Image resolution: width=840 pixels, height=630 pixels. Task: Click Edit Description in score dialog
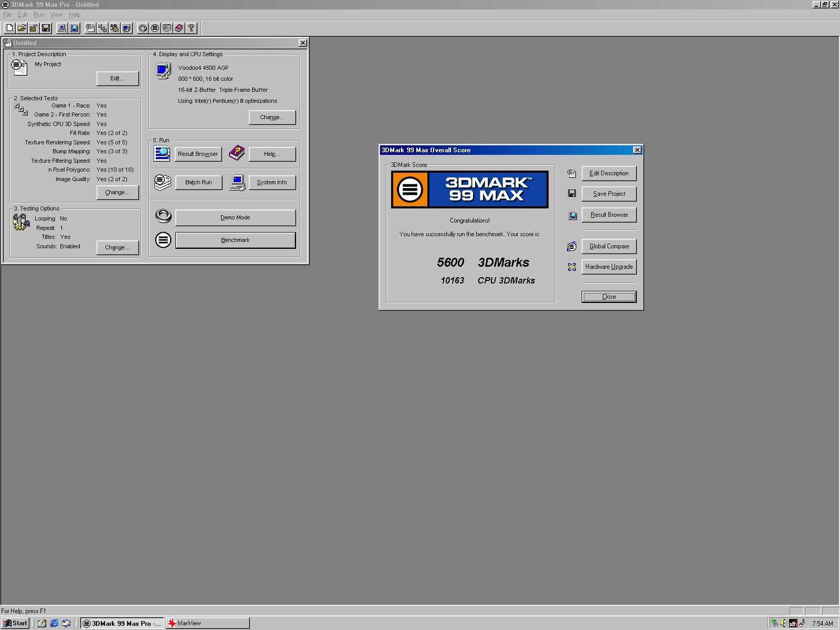pyautogui.click(x=609, y=173)
